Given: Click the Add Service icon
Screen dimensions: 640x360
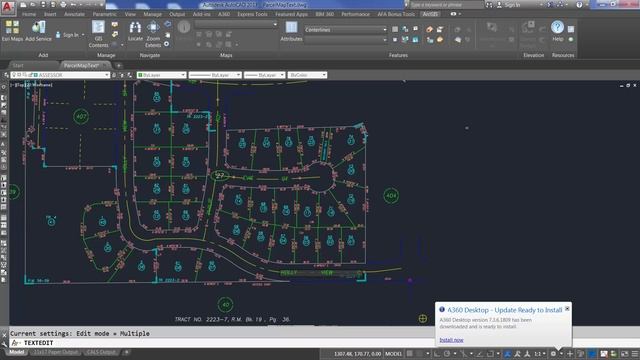Looking at the screenshot, I should 38,28.
